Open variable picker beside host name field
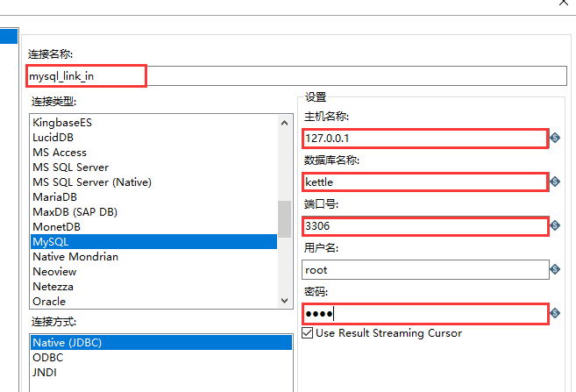Image resolution: width=576 pixels, height=392 pixels. (x=555, y=138)
